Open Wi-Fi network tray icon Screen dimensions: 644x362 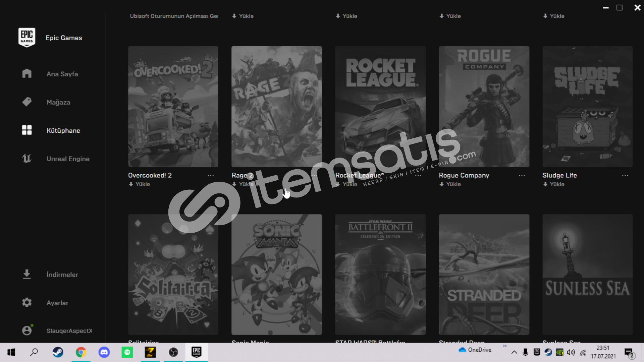(x=583, y=353)
